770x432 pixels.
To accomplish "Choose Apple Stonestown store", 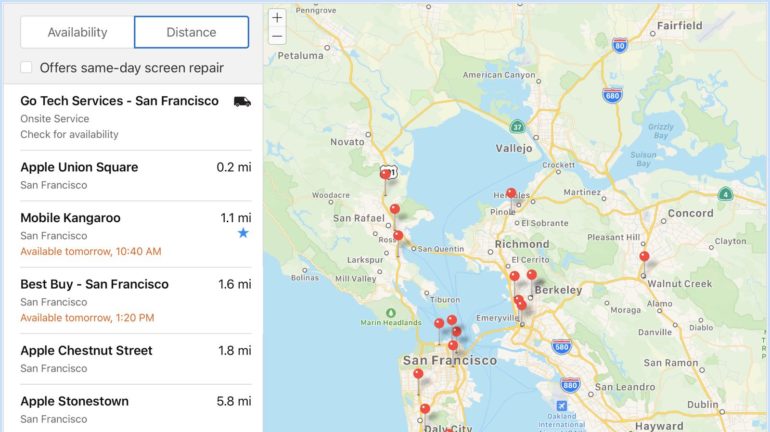I will 74,401.
